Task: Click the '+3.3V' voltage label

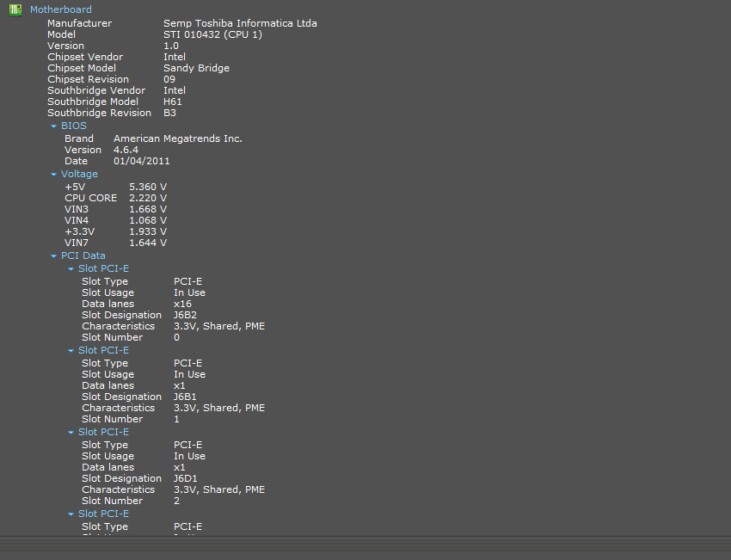Action: point(80,231)
